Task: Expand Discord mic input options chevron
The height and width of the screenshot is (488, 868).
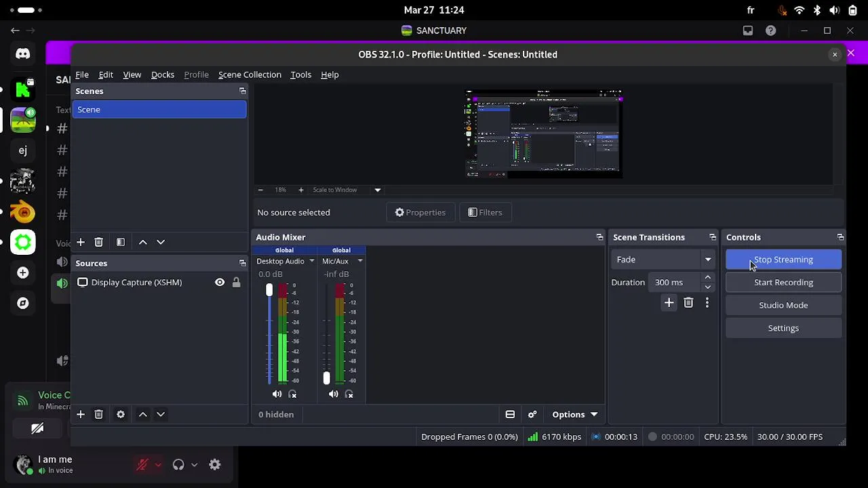Action: 158,465
